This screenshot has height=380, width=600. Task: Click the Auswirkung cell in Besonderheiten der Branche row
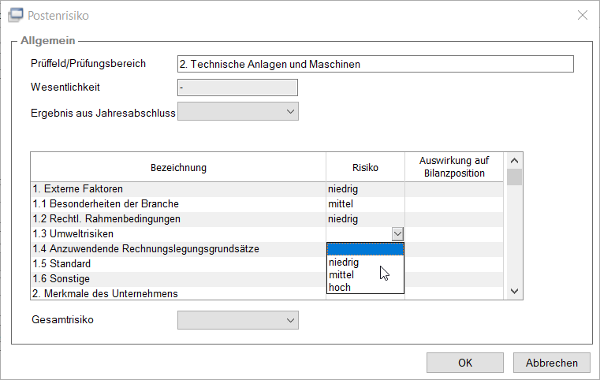[x=454, y=204]
